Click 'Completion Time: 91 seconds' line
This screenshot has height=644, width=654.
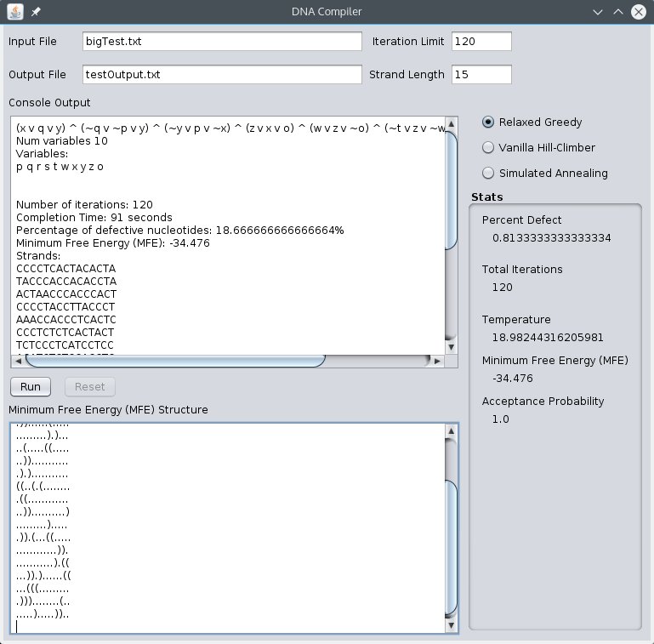[x=94, y=218]
